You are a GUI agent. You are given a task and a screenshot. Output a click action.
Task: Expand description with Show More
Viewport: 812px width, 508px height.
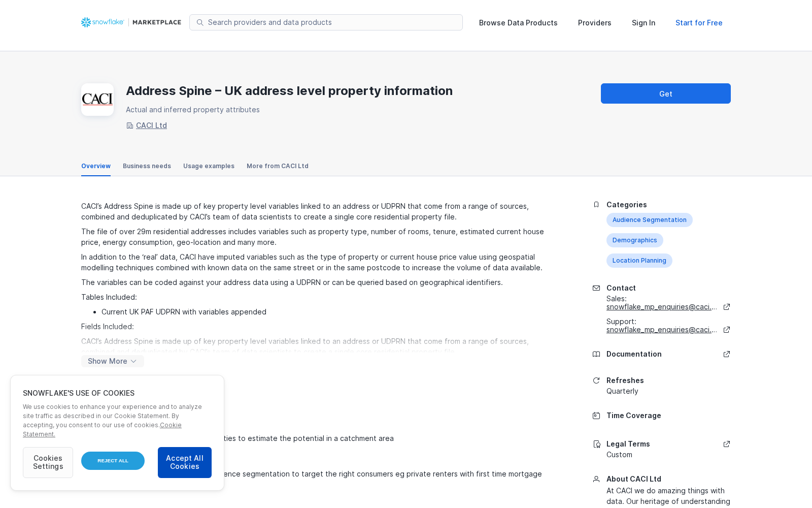coord(113,361)
